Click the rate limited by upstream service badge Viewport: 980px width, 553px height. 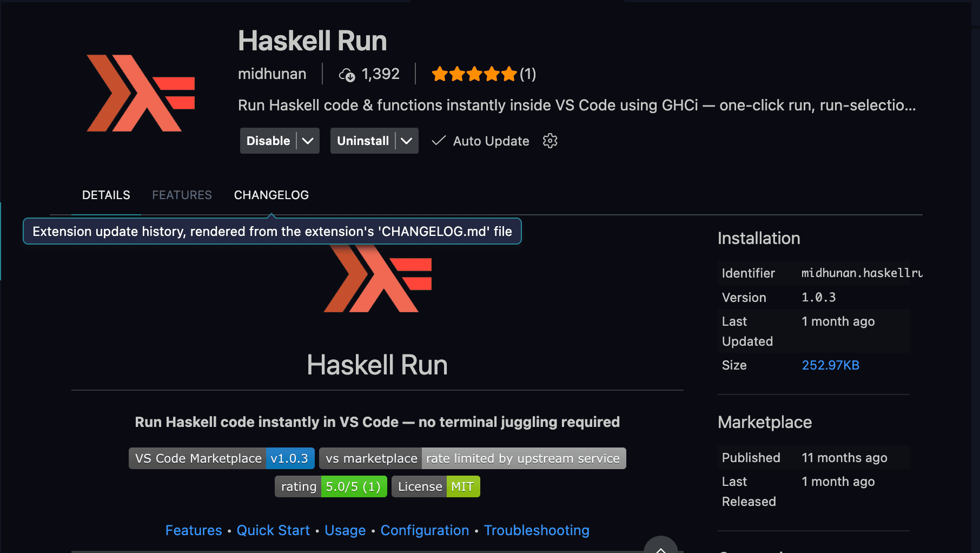pos(473,458)
